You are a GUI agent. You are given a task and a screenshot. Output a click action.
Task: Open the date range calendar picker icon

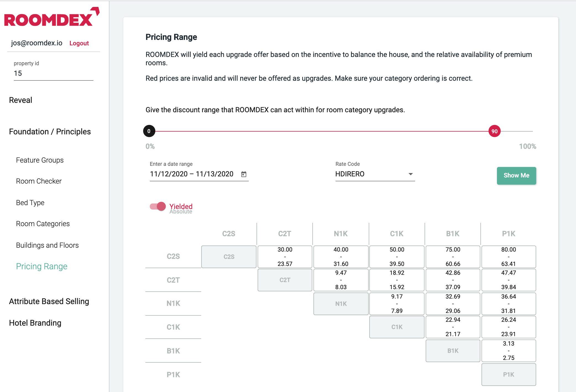[244, 174]
